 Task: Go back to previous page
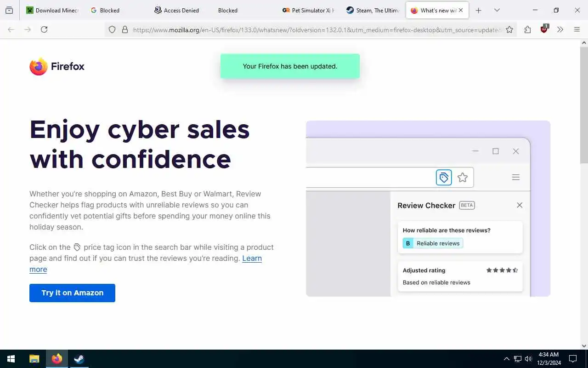pos(11,29)
